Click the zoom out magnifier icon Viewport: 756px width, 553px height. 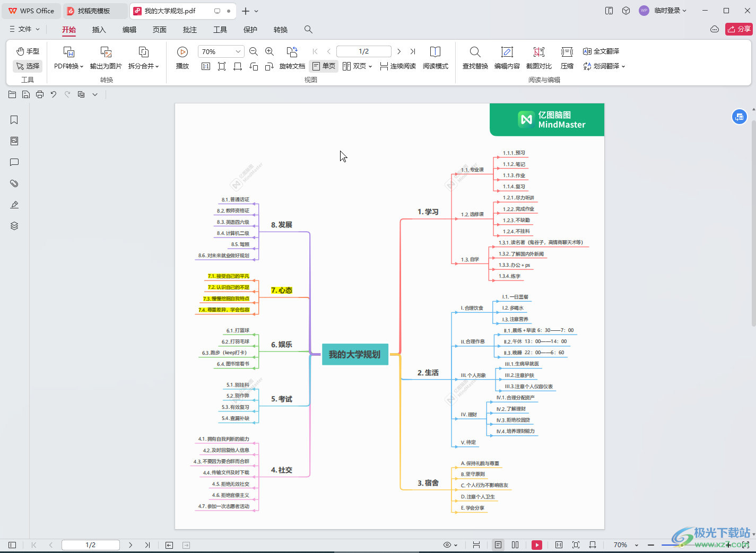pos(254,51)
